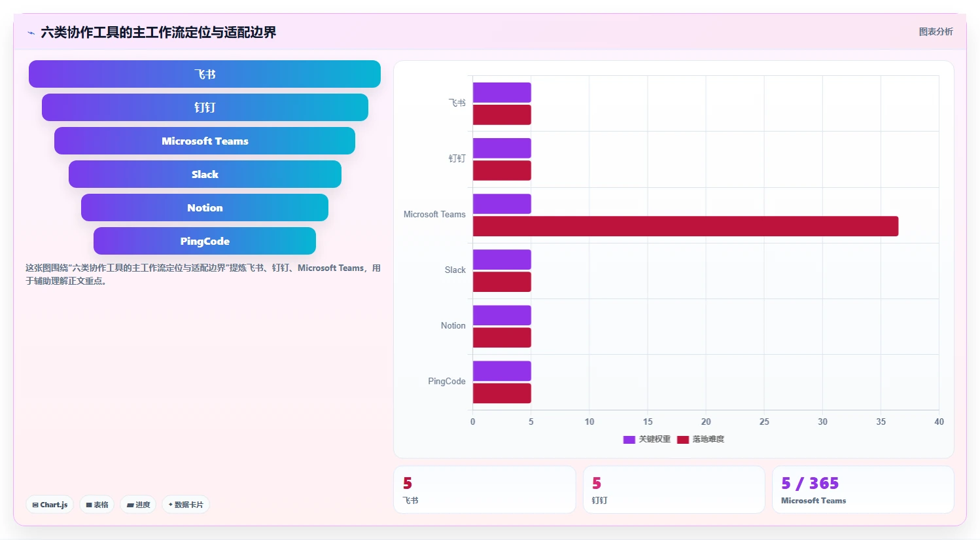Viewport: 980px width, 540px height.
Task: Open the Microsoft Teams 5 / 365 data card
Action: pyautogui.click(x=863, y=490)
